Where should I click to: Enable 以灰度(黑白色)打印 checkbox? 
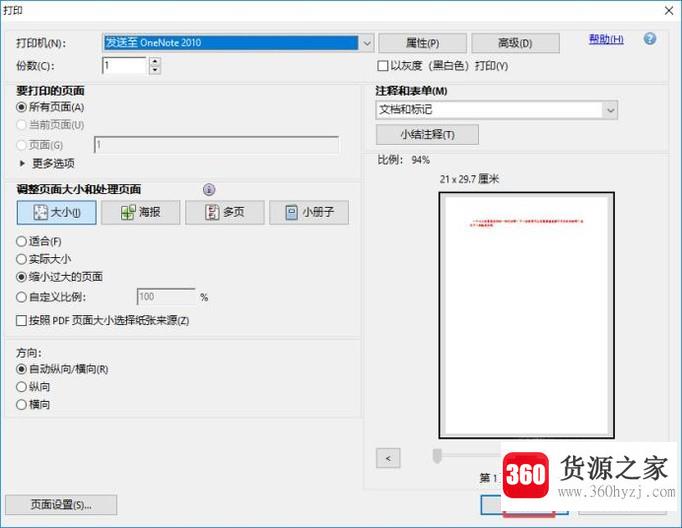383,66
